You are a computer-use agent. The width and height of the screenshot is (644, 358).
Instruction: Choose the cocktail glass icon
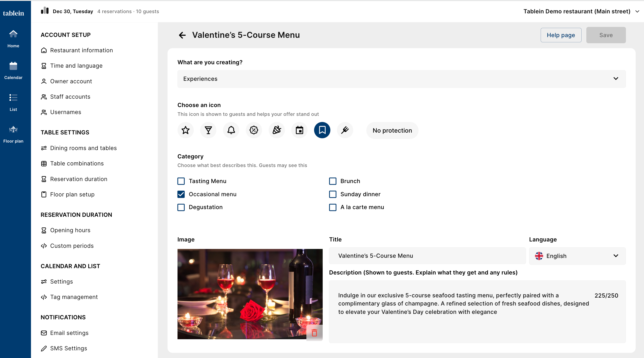pyautogui.click(x=208, y=130)
